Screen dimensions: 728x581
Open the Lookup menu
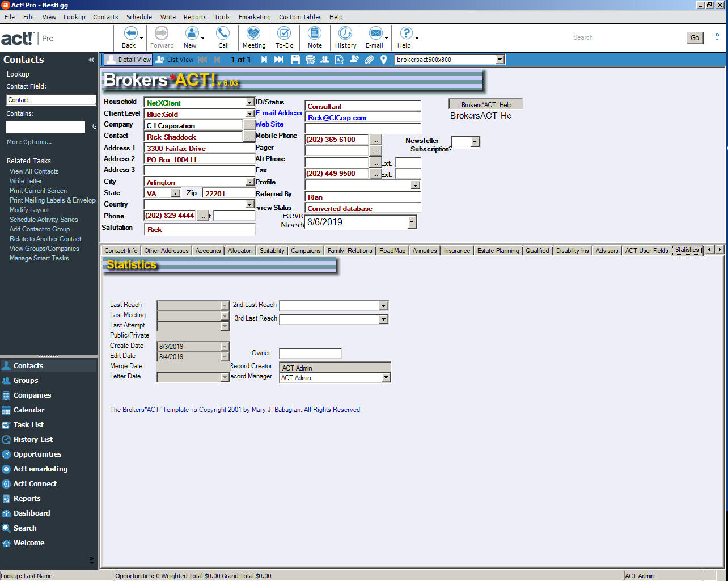(74, 17)
